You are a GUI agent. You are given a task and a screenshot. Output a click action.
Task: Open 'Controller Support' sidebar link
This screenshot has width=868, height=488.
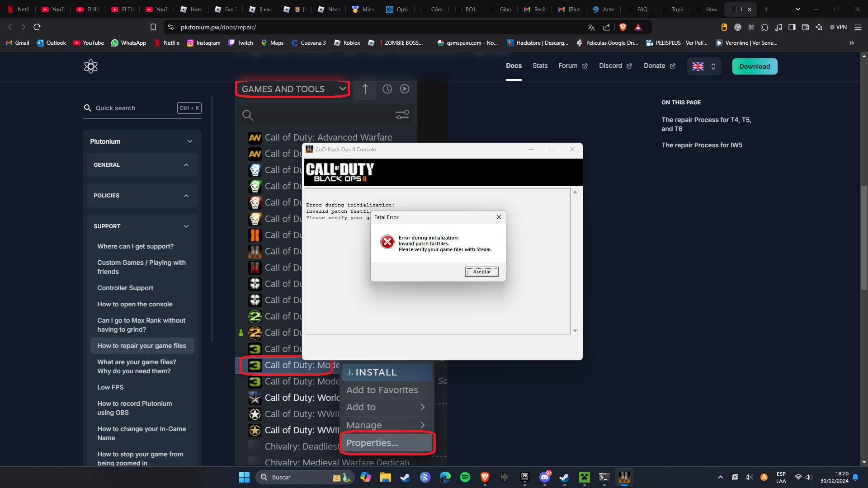(125, 288)
